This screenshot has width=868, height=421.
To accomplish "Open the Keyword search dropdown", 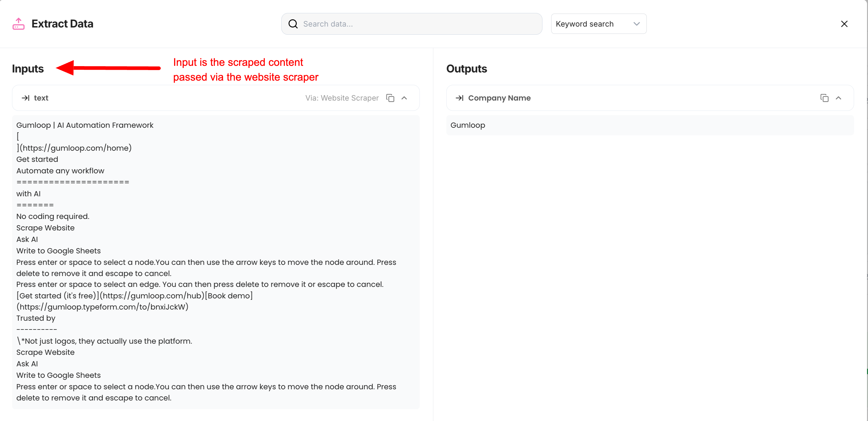I will pyautogui.click(x=598, y=24).
